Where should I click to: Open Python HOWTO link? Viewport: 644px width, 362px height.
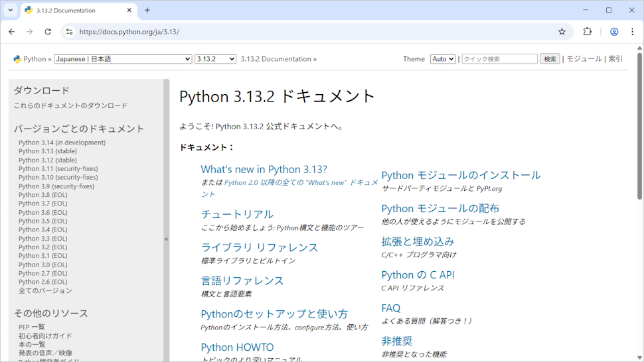click(237, 347)
